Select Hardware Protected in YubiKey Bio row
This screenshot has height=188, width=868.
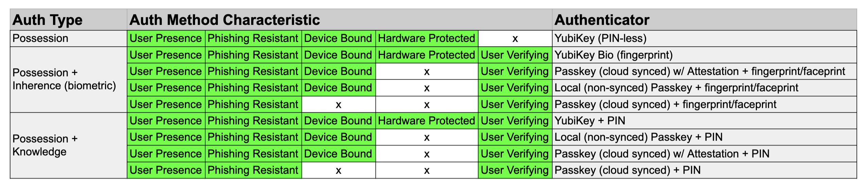pyautogui.click(x=427, y=55)
